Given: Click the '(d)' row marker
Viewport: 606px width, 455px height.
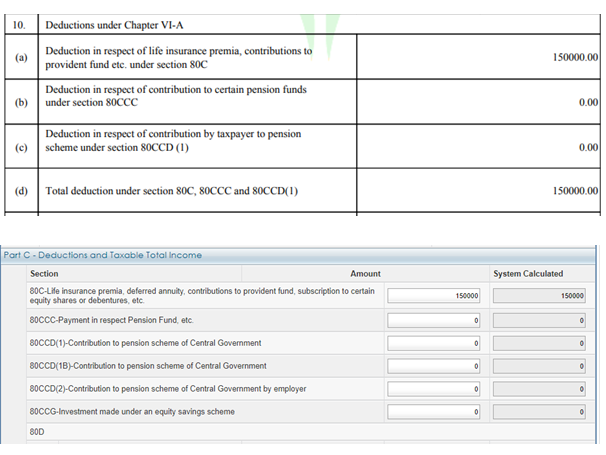Looking at the screenshot, I should [x=21, y=191].
